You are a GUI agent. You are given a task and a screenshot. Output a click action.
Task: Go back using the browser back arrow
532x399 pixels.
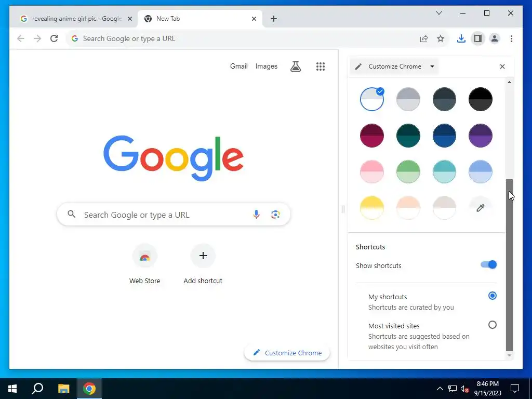pyautogui.click(x=21, y=38)
